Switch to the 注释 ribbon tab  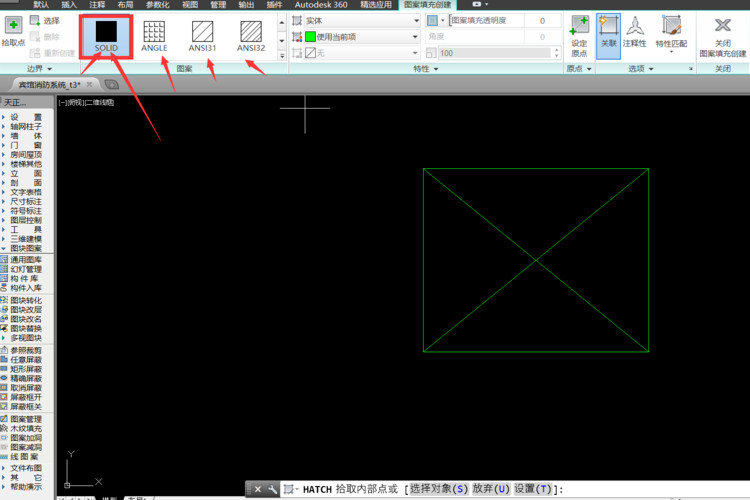pos(97,5)
